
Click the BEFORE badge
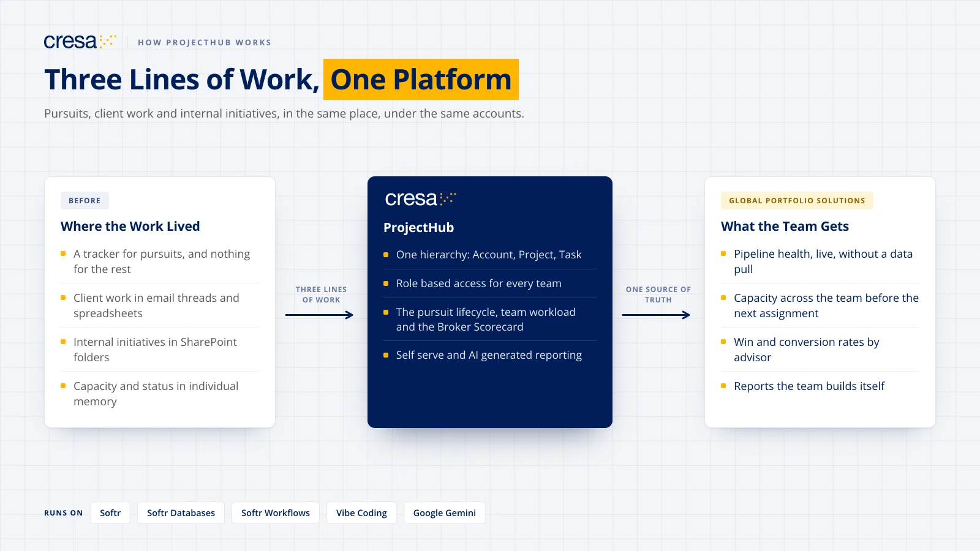[85, 201]
